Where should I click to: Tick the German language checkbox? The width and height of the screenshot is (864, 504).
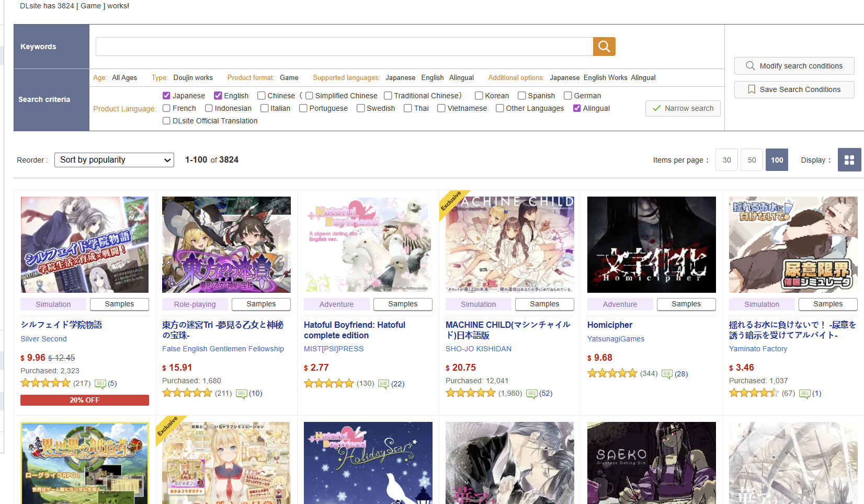pos(568,96)
